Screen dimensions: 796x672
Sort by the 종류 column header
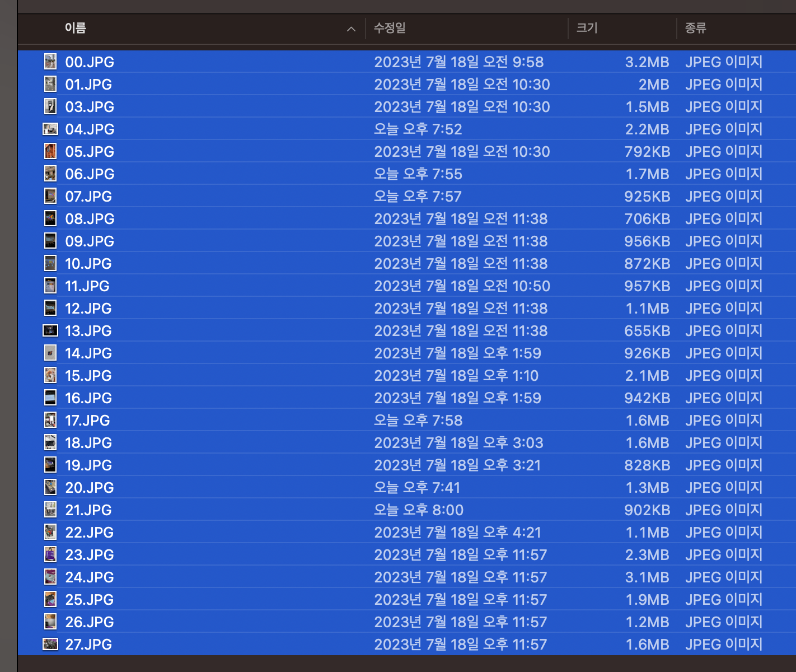[695, 28]
